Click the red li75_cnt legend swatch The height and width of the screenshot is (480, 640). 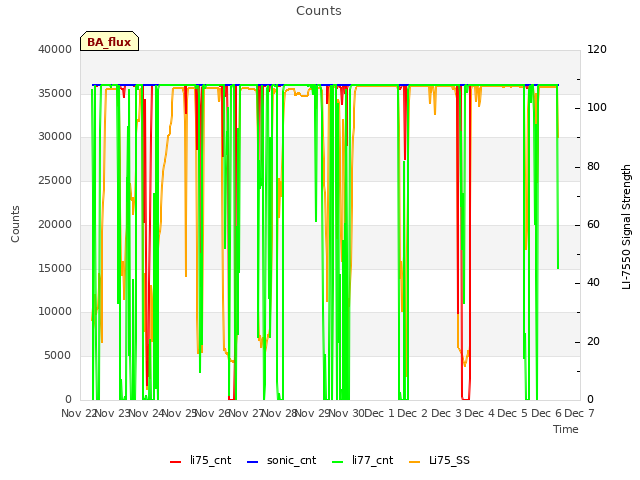click(176, 462)
